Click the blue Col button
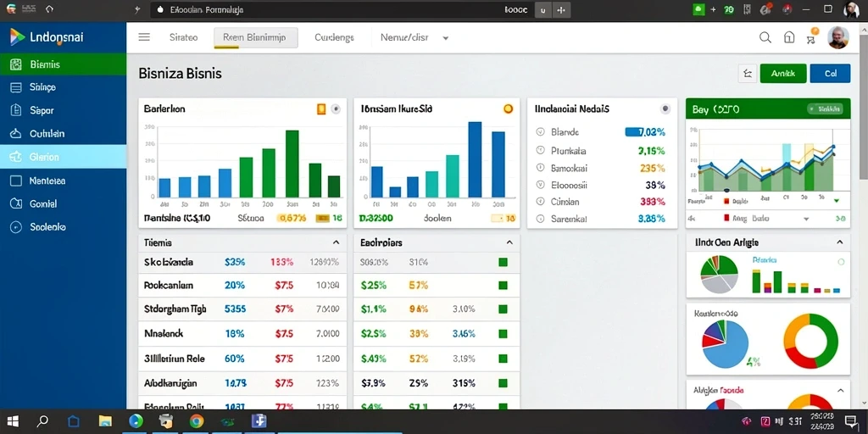The image size is (868, 434). coord(830,73)
